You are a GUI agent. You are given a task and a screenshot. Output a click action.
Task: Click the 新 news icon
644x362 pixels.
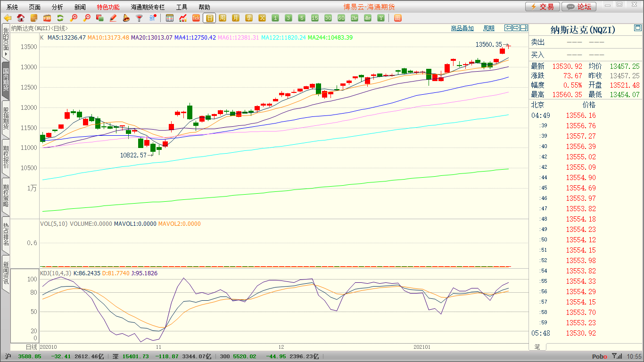[153, 18]
